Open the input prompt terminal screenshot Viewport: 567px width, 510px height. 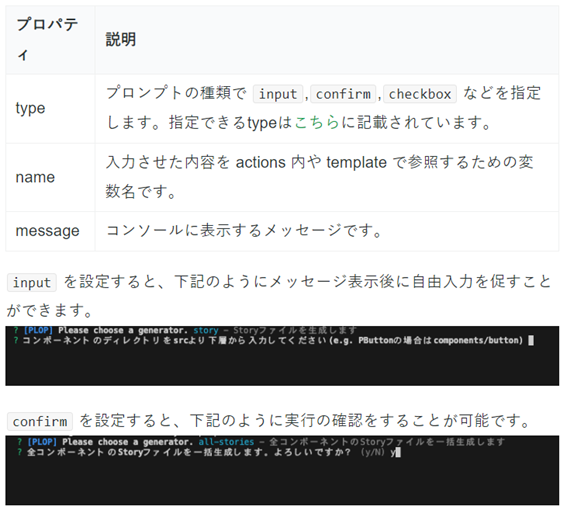point(282,356)
